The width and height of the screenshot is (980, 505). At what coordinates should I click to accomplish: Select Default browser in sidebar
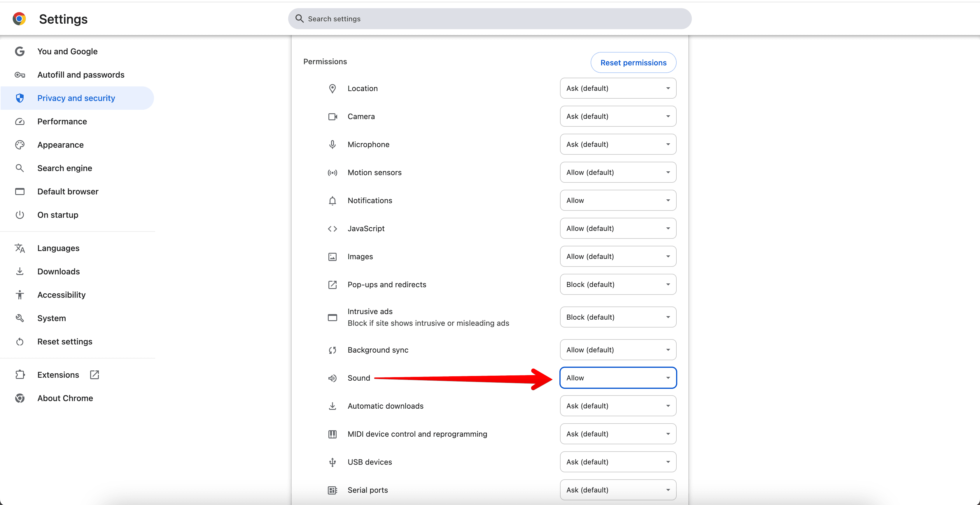point(77,191)
